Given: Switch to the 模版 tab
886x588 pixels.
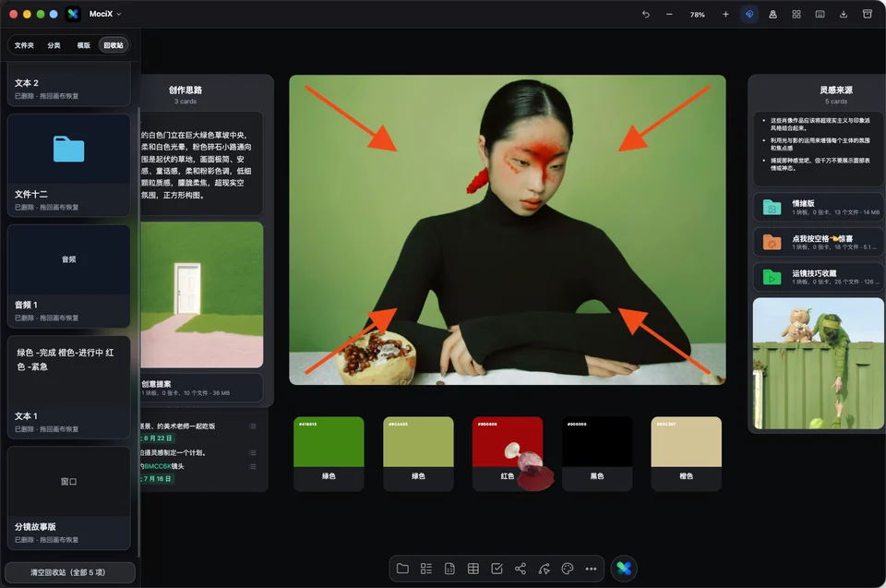Looking at the screenshot, I should coord(84,45).
